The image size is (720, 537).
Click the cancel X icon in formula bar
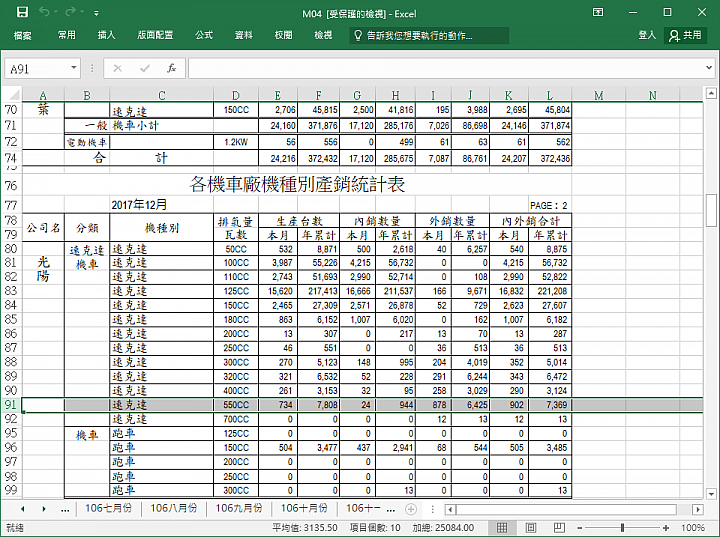[118, 68]
